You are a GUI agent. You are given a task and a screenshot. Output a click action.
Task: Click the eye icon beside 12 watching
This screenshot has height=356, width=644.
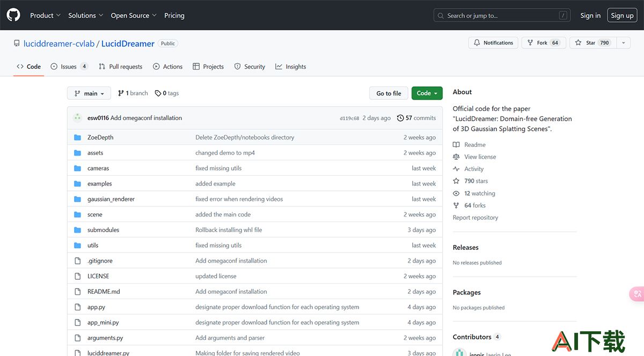point(456,194)
